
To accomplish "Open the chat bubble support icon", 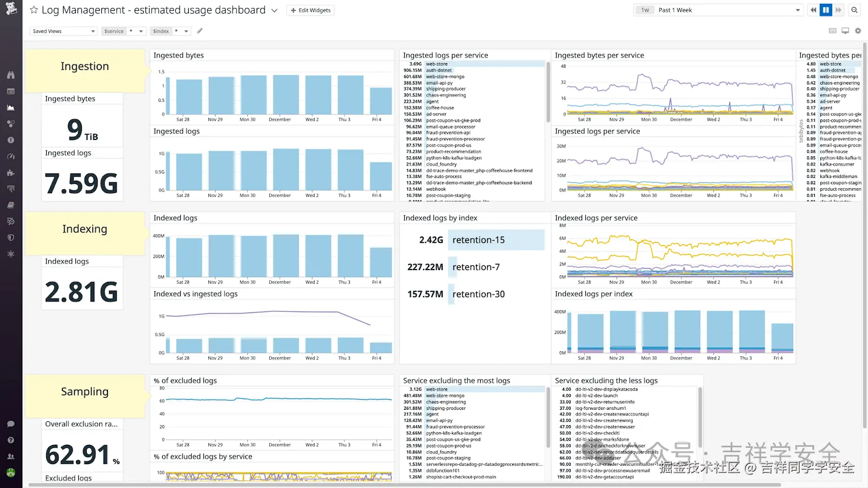I will tap(11, 424).
